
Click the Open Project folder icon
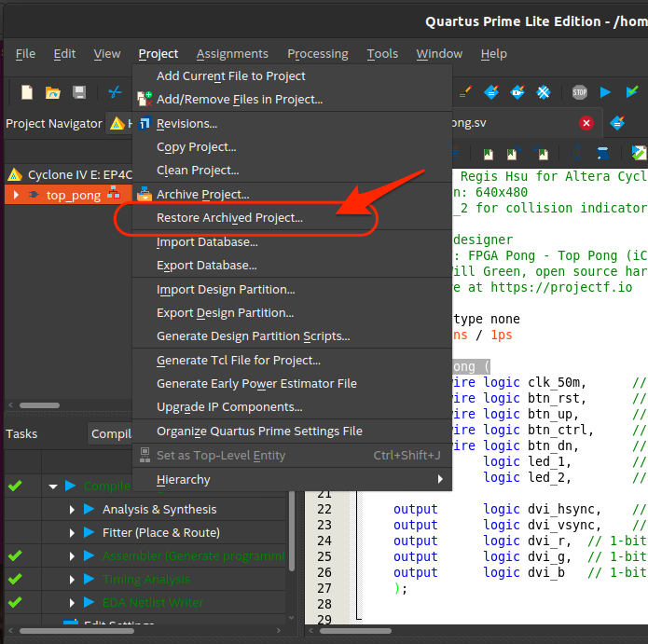[x=53, y=92]
